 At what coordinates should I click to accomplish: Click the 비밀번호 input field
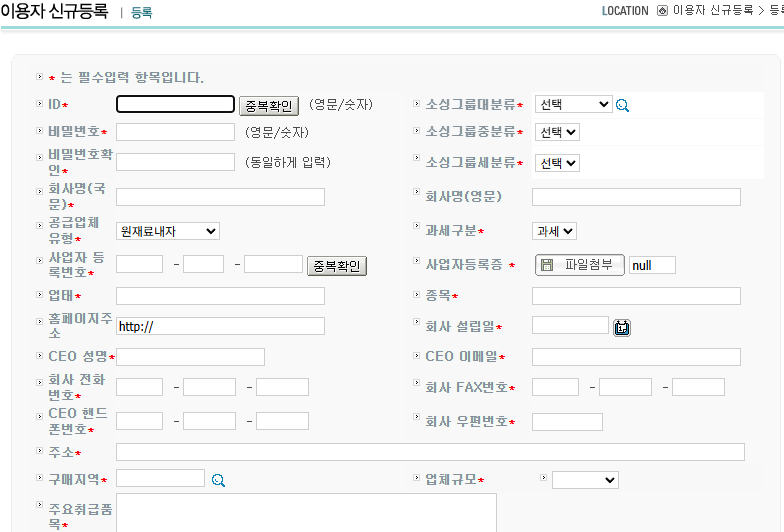175,132
